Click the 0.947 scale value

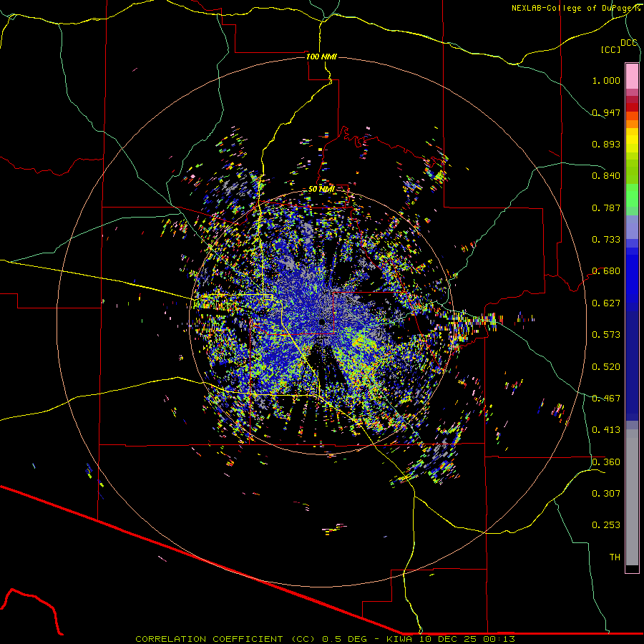point(606,112)
